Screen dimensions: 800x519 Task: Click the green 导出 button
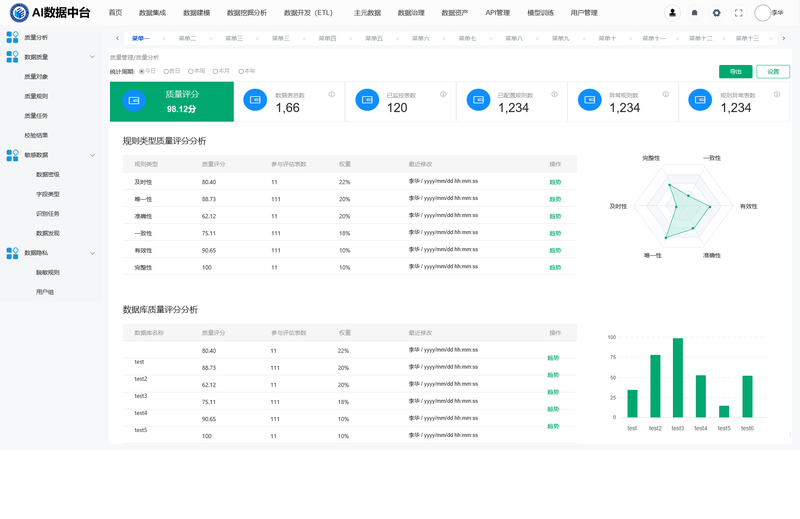[735, 71]
